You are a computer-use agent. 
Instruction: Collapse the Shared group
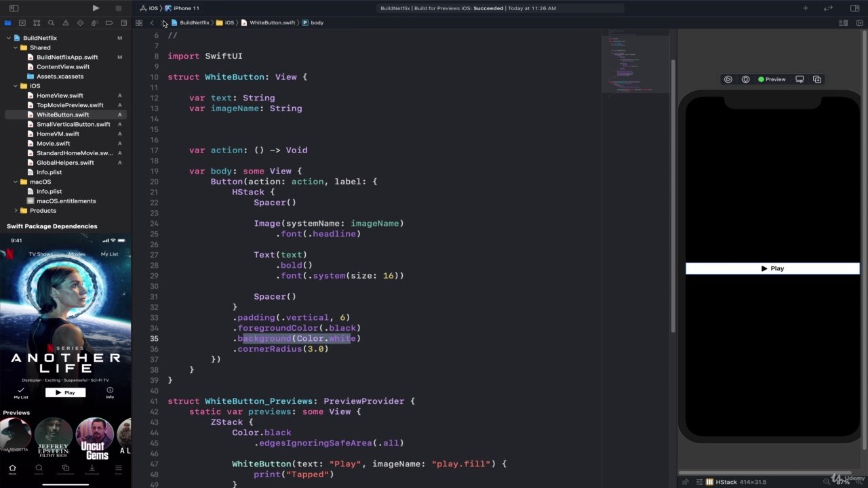[15, 47]
